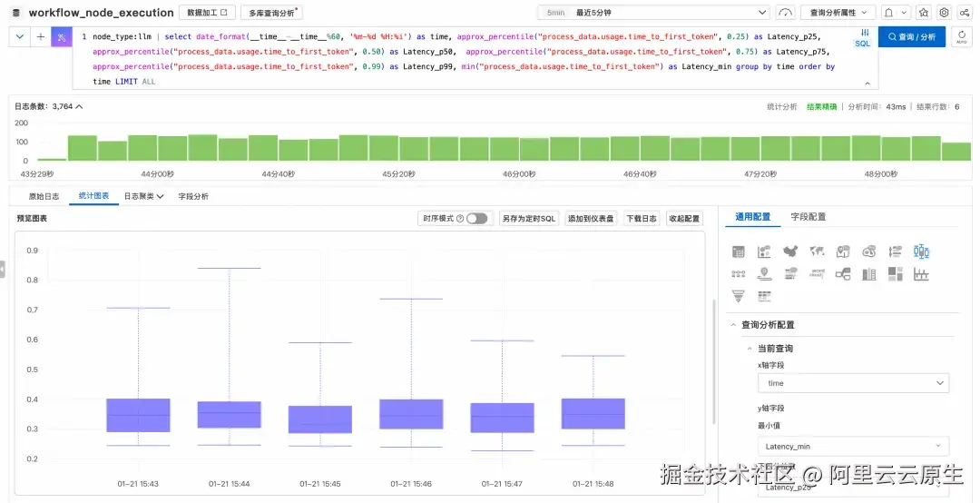The image size is (980, 503).
Task: Select the box plot chart icon
Action: click(x=921, y=251)
